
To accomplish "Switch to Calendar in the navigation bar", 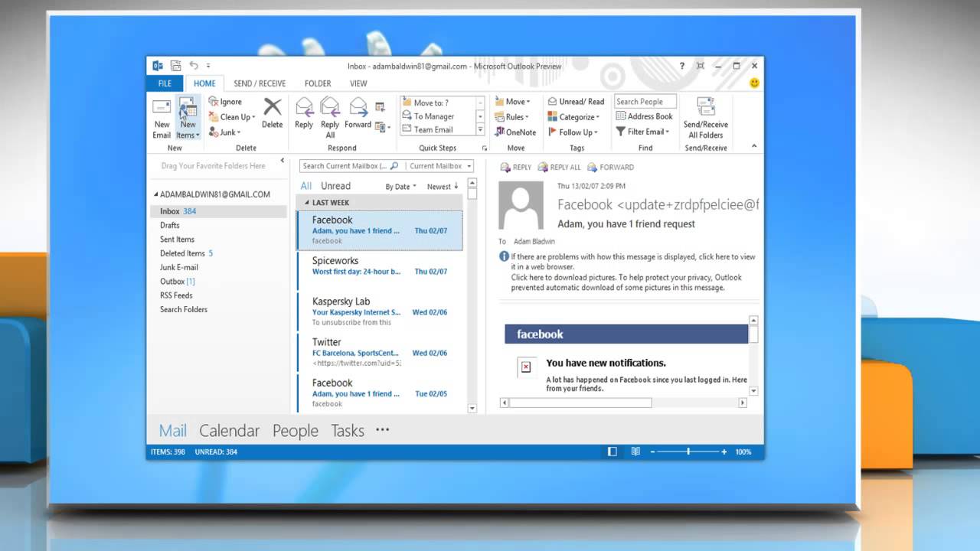I will point(229,431).
